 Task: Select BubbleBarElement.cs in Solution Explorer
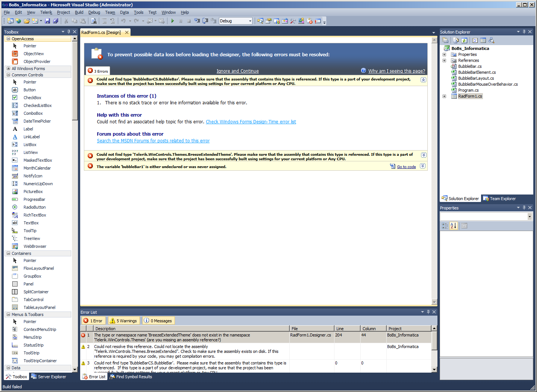(477, 72)
